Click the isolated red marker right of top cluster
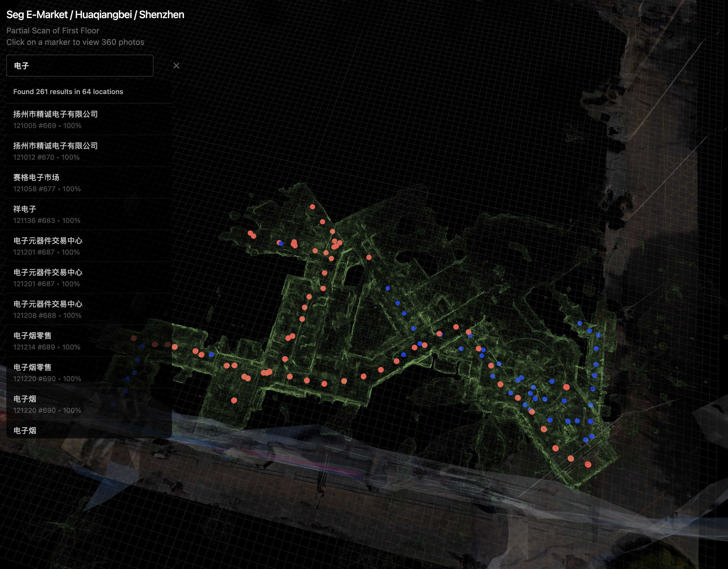Image resolution: width=728 pixels, height=569 pixels. tap(369, 257)
